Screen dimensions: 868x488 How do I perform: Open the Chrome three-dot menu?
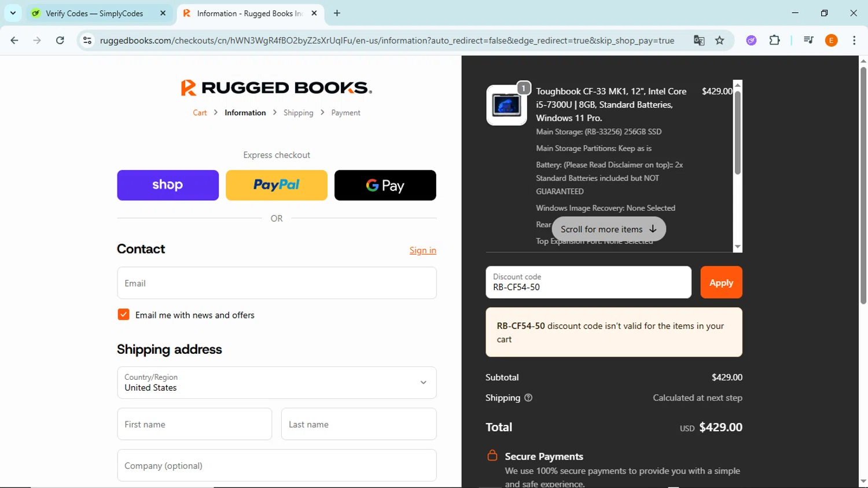[x=854, y=41]
